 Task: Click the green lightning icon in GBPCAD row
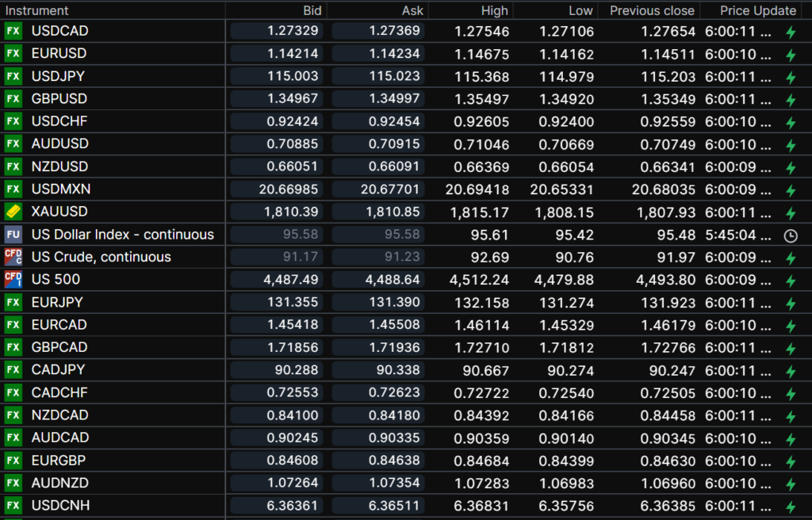[x=790, y=349]
